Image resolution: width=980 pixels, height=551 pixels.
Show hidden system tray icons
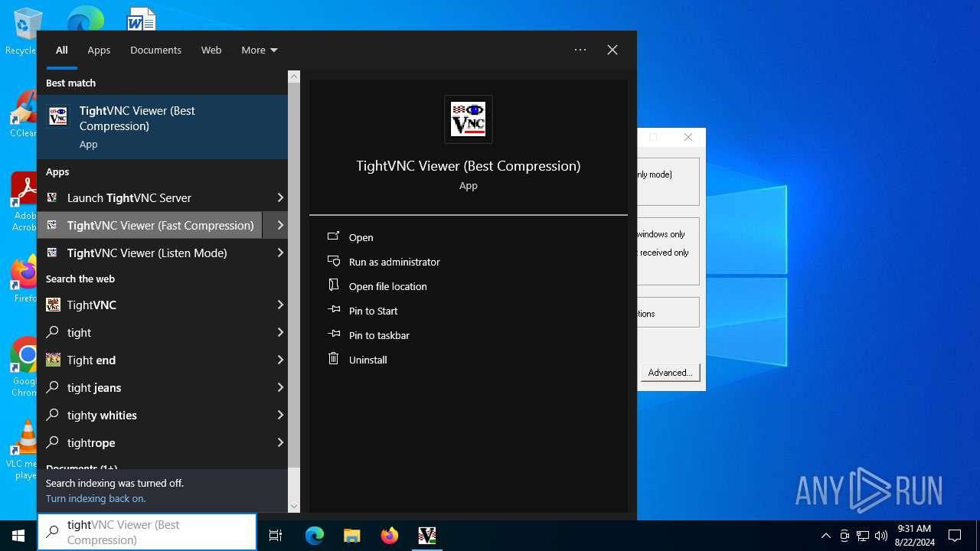point(825,536)
